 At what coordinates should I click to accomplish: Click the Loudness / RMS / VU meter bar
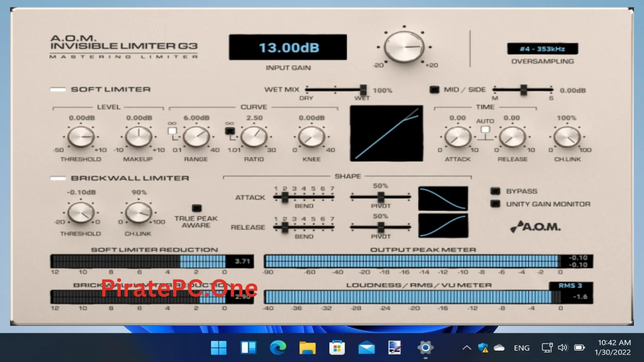(x=412, y=297)
